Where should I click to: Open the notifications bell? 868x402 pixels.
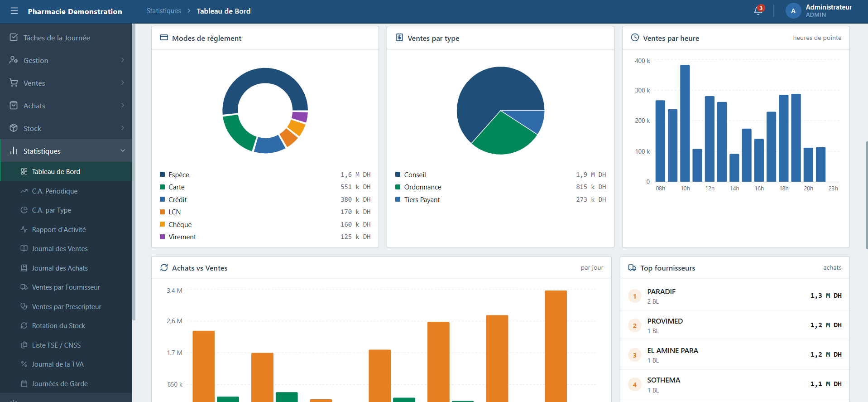click(x=758, y=10)
